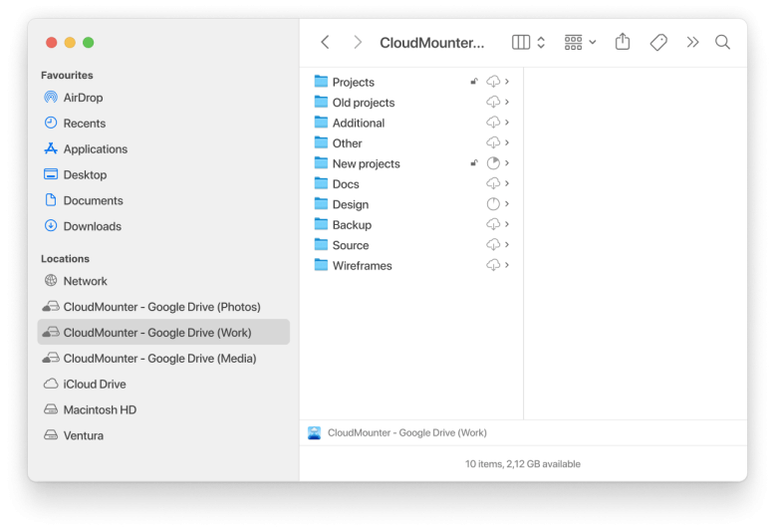The width and height of the screenshot is (775, 532).
Task: Go forward with the forward arrow
Action: 358,43
